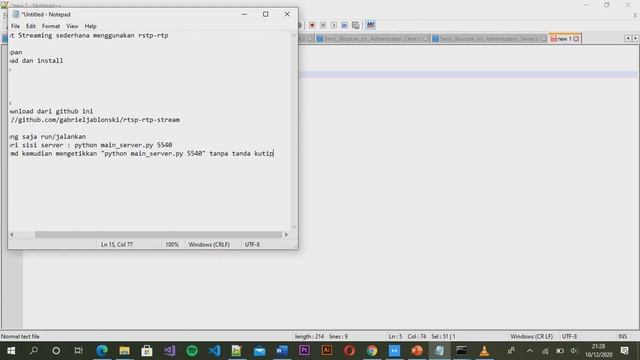
Task: Open Spotify from the taskbar
Action: coord(192,351)
